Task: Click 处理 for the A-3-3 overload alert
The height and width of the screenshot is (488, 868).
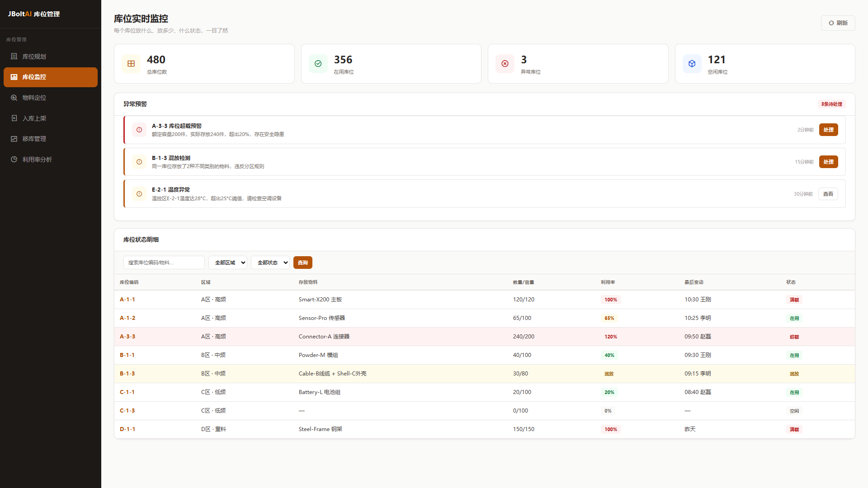Action: click(x=829, y=130)
